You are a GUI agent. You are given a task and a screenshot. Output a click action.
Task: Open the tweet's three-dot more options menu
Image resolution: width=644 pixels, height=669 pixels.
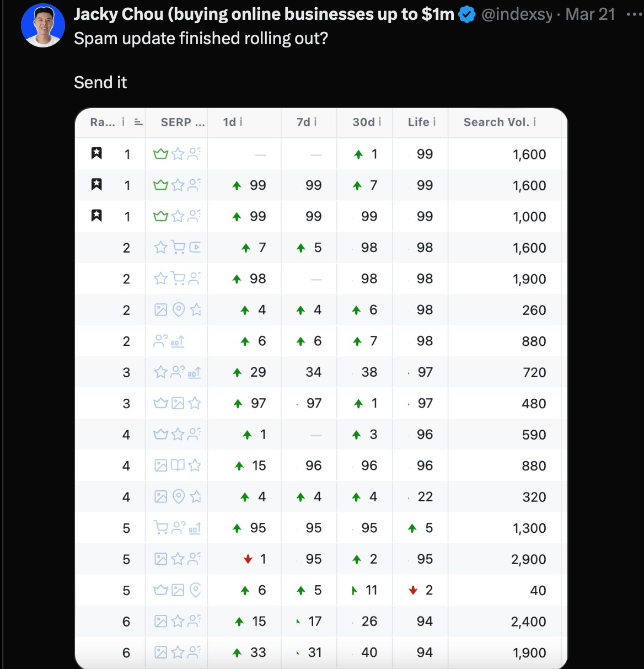point(635,14)
